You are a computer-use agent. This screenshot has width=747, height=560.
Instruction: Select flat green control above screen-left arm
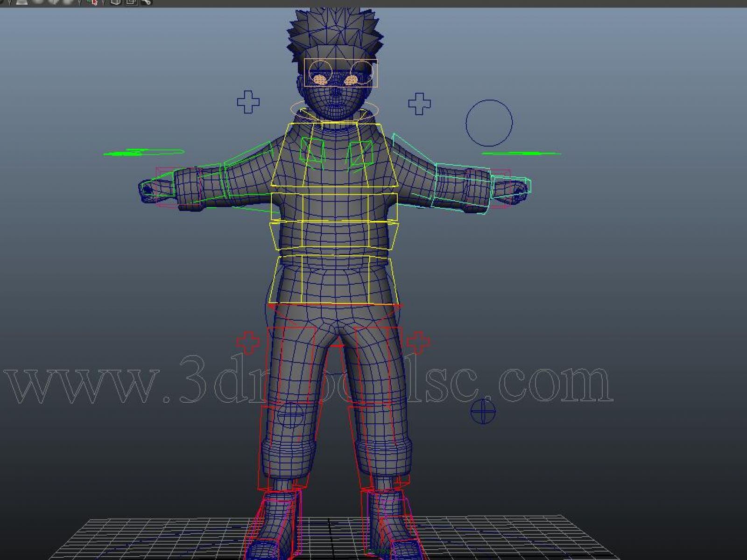click(144, 152)
